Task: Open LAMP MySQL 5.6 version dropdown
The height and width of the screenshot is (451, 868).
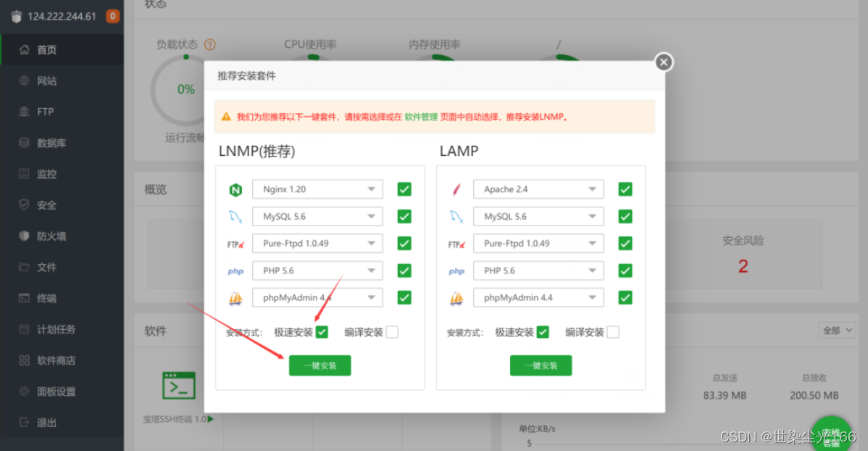Action: [538, 217]
